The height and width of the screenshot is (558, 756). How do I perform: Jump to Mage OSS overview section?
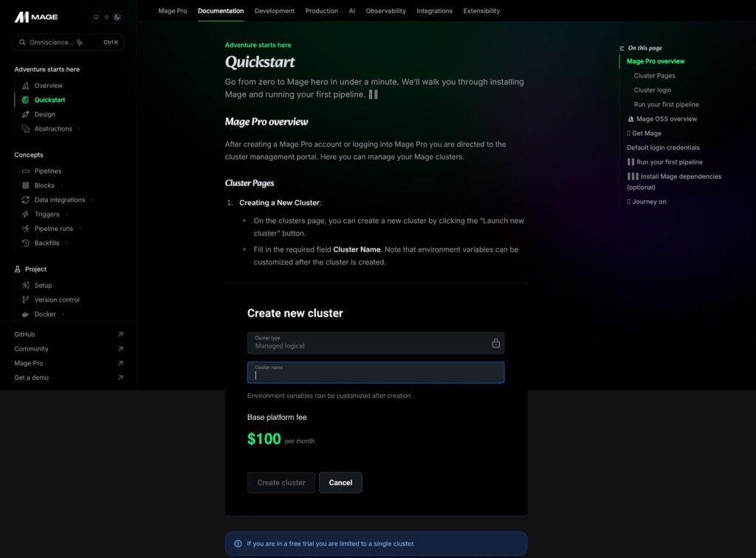(662, 119)
